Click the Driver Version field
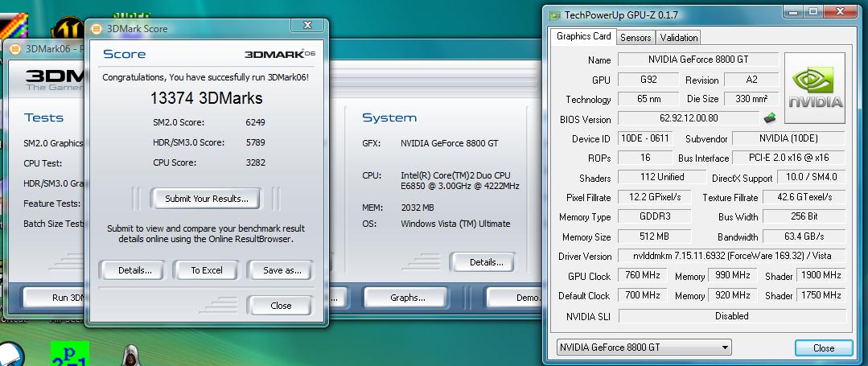The height and width of the screenshot is (366, 868). pyautogui.click(x=732, y=256)
